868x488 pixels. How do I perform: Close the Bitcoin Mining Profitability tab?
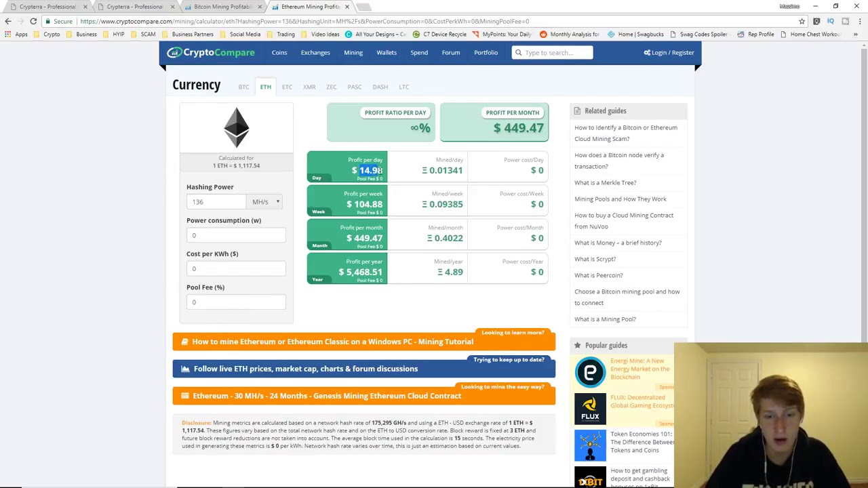(x=260, y=7)
